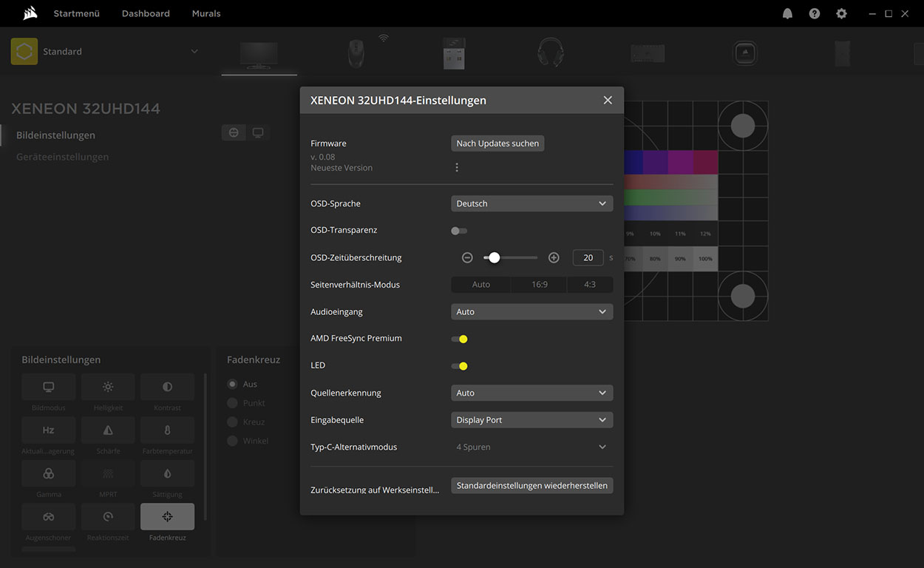Click the plus icon for OSD timeout
The height and width of the screenshot is (568, 924).
tap(554, 257)
